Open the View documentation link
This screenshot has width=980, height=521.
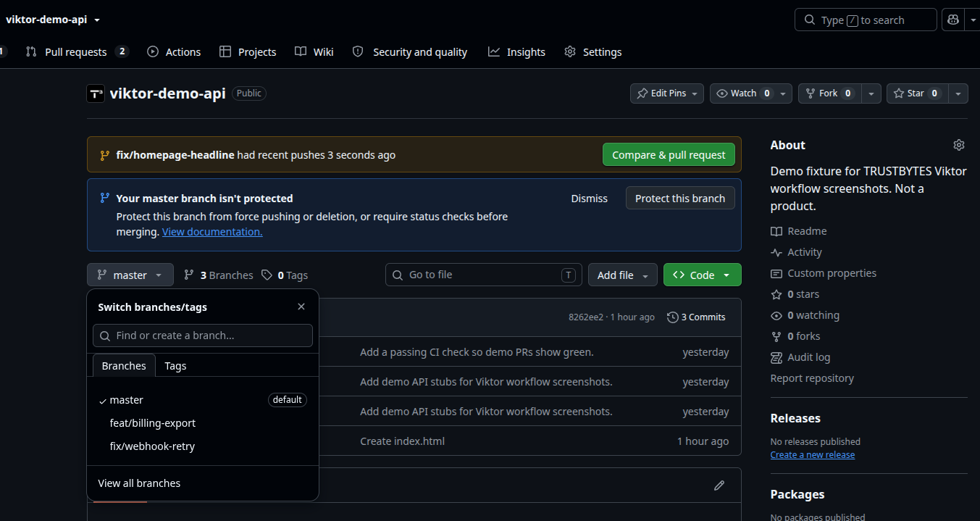coord(212,232)
